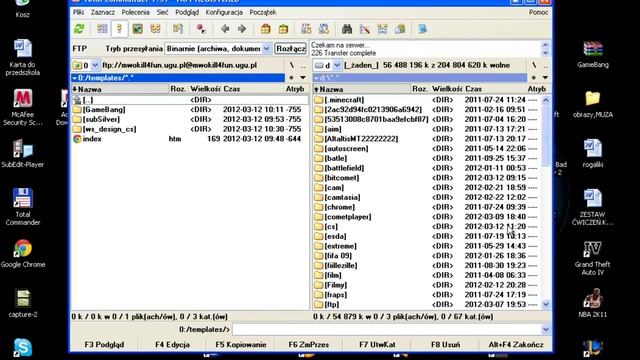Open the Początek menu

tap(263, 12)
